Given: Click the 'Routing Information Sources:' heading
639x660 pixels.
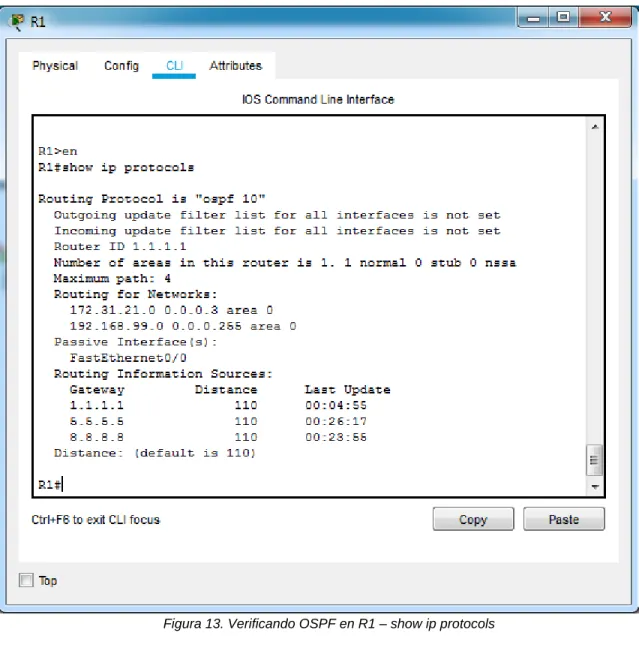Looking at the screenshot, I should 163,374.
